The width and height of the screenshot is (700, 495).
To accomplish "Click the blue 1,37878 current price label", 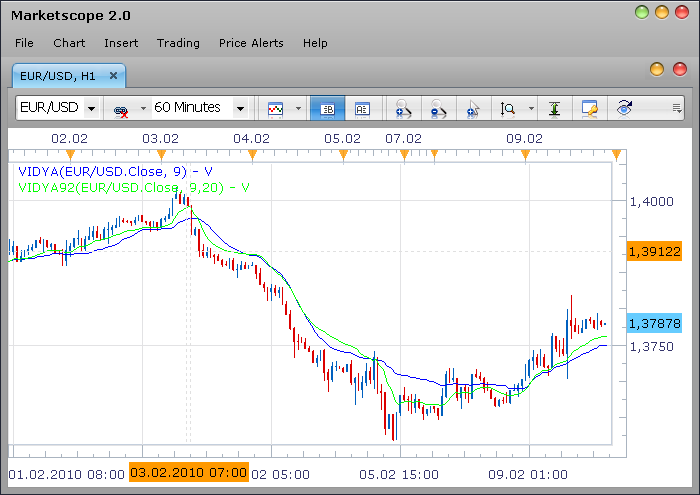I will 654,323.
